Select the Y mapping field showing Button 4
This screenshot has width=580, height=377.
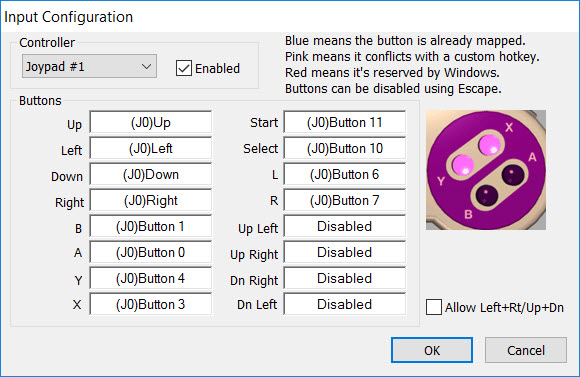[x=151, y=278]
